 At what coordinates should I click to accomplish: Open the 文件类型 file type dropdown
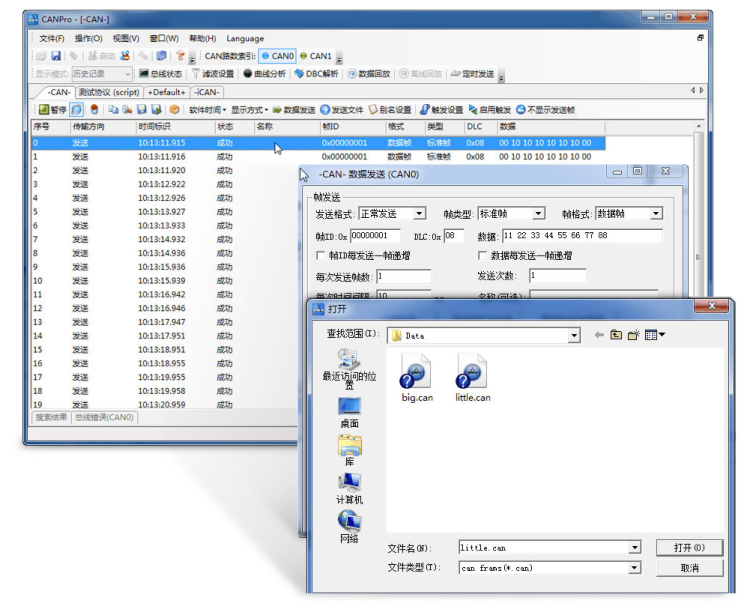634,568
